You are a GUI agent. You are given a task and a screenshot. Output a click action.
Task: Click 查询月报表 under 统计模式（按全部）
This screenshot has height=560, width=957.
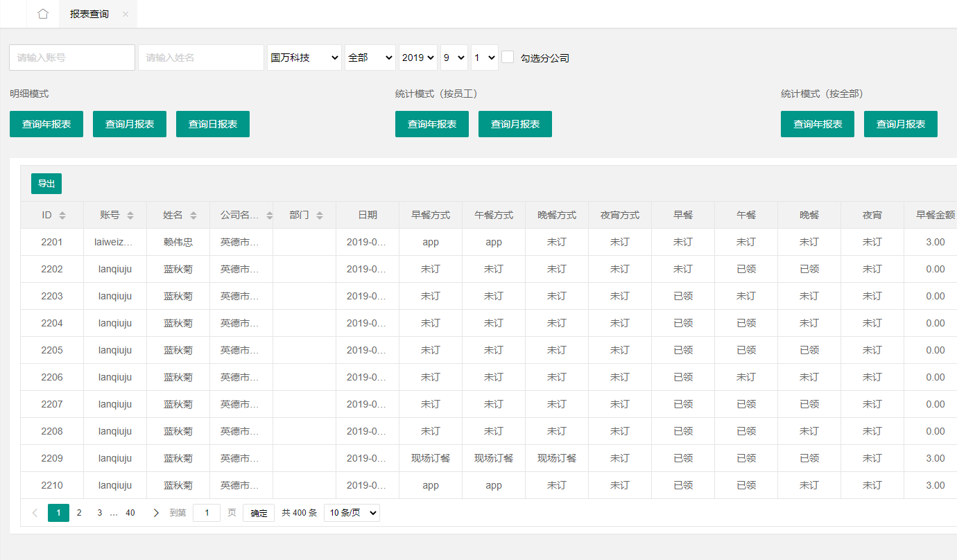(x=900, y=124)
